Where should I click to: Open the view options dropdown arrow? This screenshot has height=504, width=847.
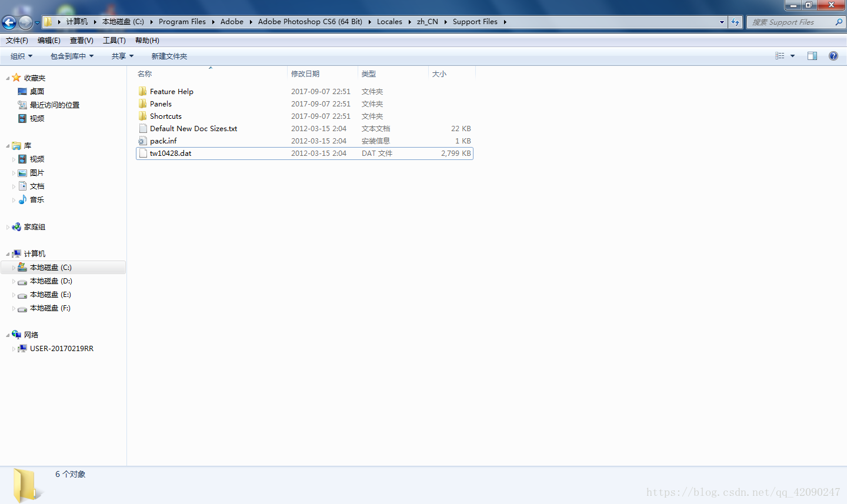(792, 56)
